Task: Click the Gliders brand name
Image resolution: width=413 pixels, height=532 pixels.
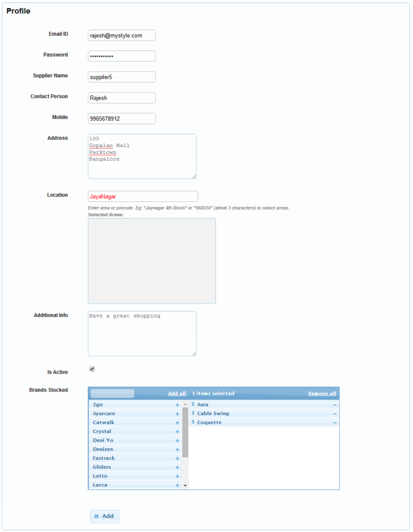Action: pos(102,467)
